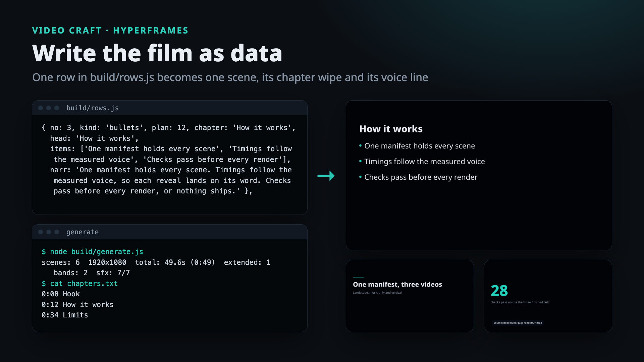Click 'checks pass across the three finished cuts'

point(520,302)
